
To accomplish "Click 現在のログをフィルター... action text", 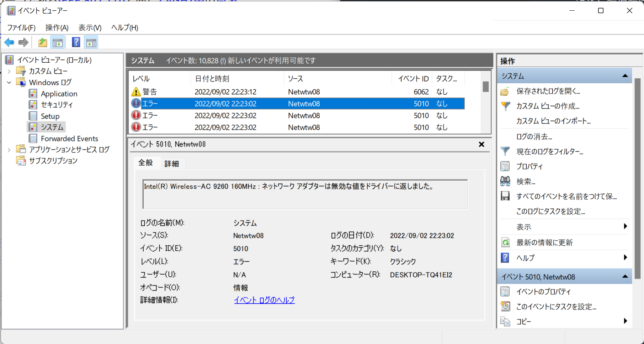I will coord(550,152).
